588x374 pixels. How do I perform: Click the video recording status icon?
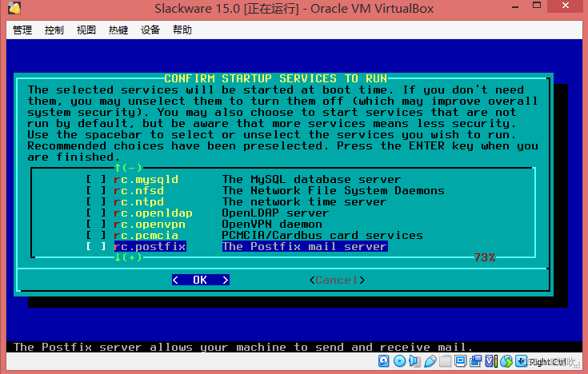tap(475, 361)
